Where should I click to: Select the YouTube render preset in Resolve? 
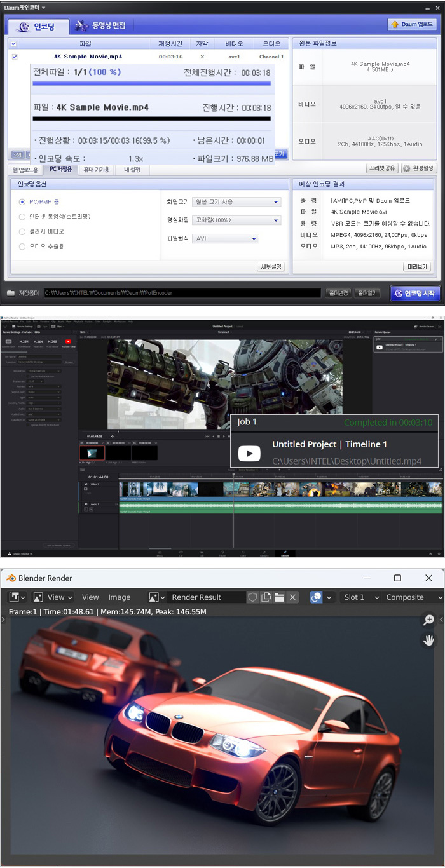69,342
